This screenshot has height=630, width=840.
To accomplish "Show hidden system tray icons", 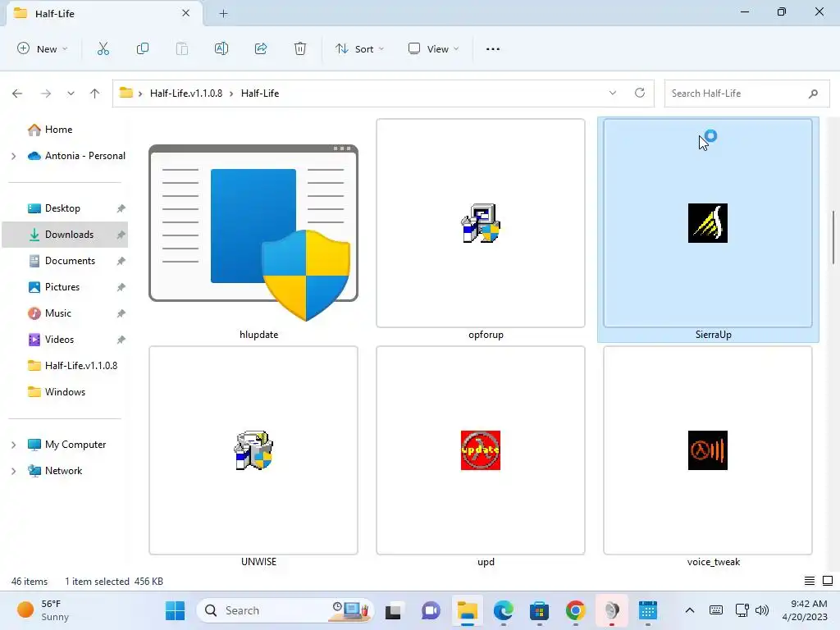I will (690, 610).
